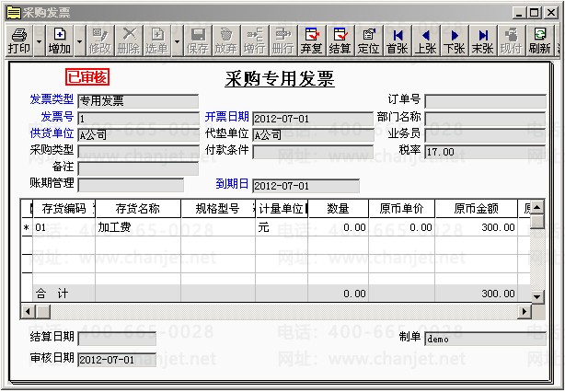Click the 弃复 unapprove icon
The height and width of the screenshot is (392, 565).
[311, 40]
